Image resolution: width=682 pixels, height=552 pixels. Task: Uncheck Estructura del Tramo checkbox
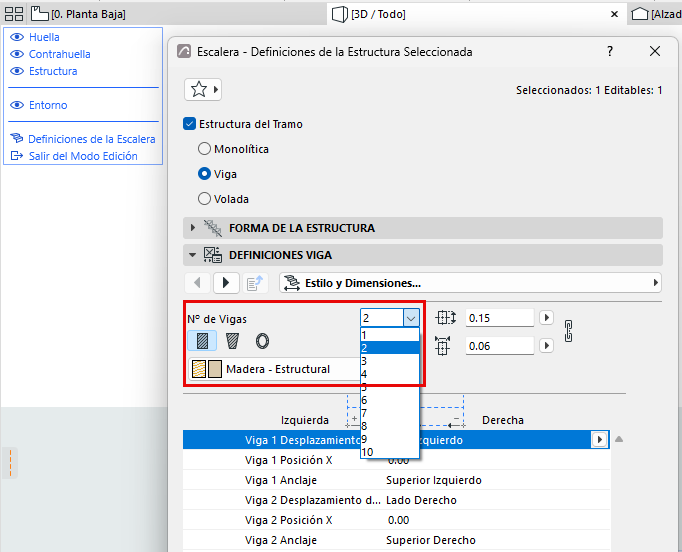click(190, 124)
